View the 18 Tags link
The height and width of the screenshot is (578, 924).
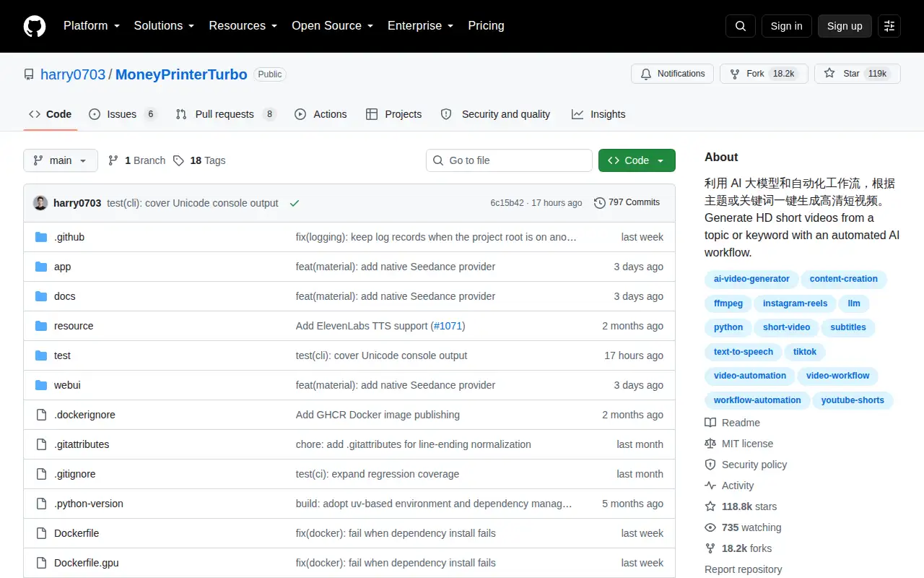tap(199, 160)
